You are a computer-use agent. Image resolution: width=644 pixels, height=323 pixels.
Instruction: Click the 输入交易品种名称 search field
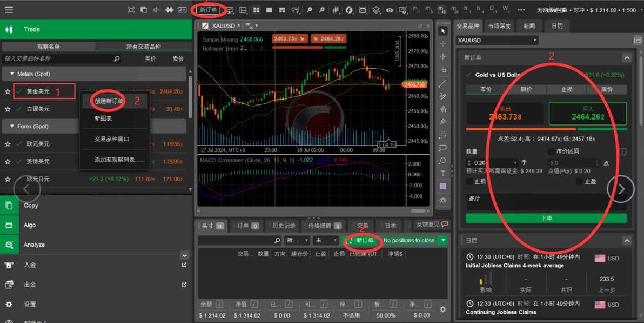click(62, 59)
